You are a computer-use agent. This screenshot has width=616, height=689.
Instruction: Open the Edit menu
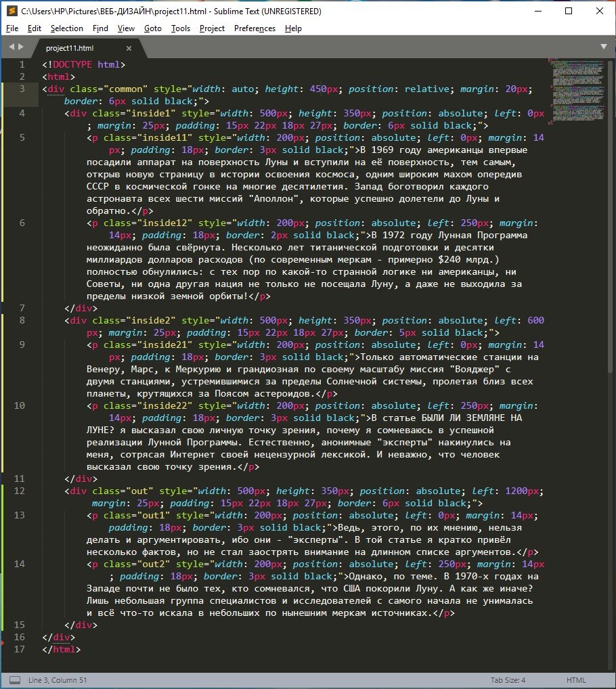click(35, 28)
